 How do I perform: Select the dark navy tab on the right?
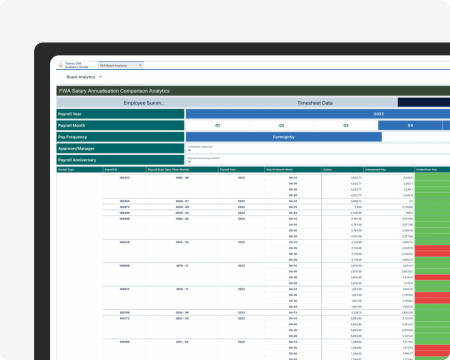(424, 103)
